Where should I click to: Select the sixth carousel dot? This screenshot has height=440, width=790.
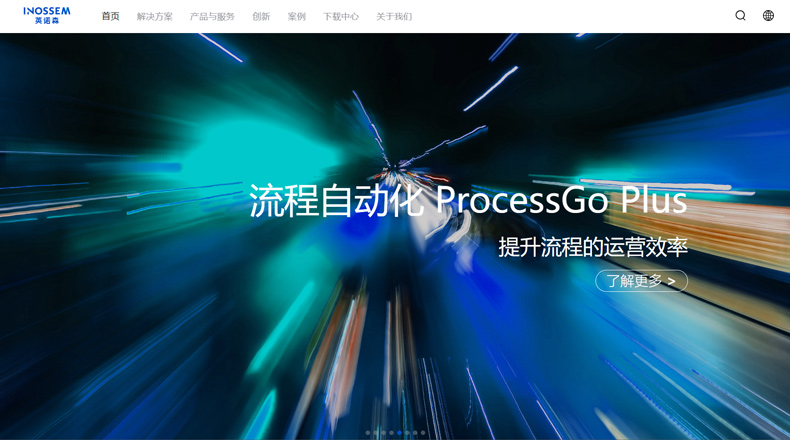(x=407, y=433)
